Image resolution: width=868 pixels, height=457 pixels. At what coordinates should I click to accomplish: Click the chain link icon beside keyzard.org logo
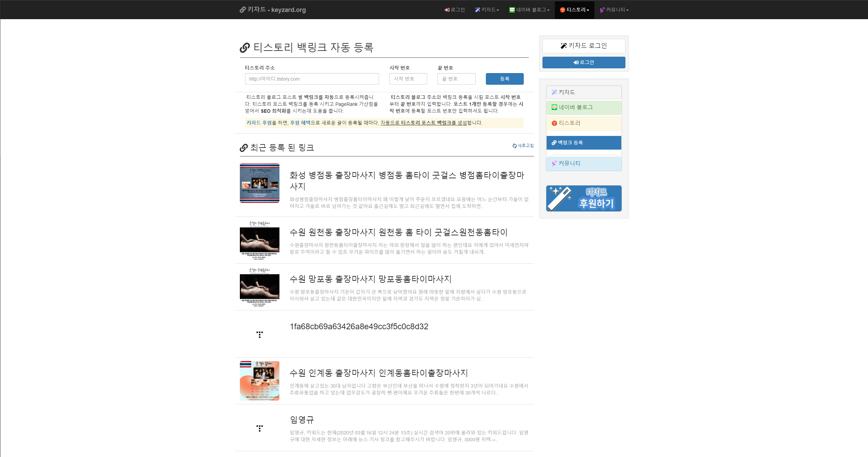pos(243,10)
